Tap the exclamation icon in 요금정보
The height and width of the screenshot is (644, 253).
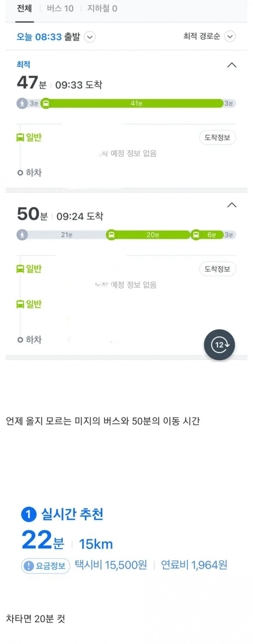tap(28, 566)
